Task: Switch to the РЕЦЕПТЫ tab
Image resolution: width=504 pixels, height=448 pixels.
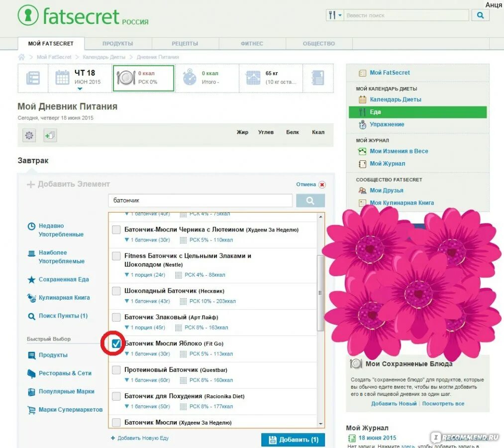Action: pyautogui.click(x=185, y=43)
